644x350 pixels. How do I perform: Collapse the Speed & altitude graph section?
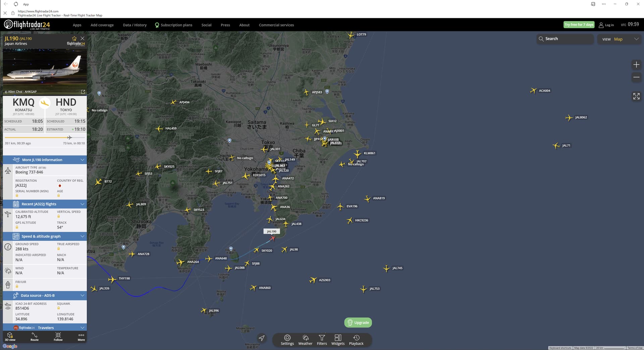tap(82, 236)
